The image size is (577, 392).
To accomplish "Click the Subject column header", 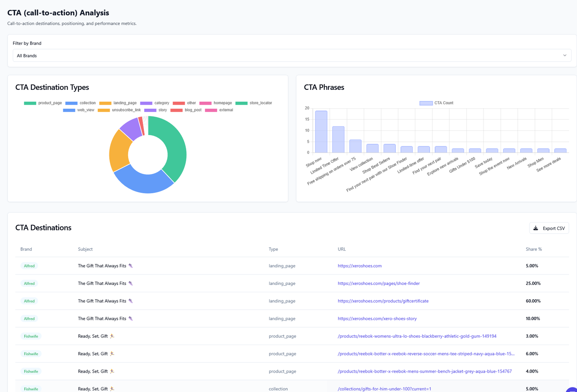I will [85, 249].
